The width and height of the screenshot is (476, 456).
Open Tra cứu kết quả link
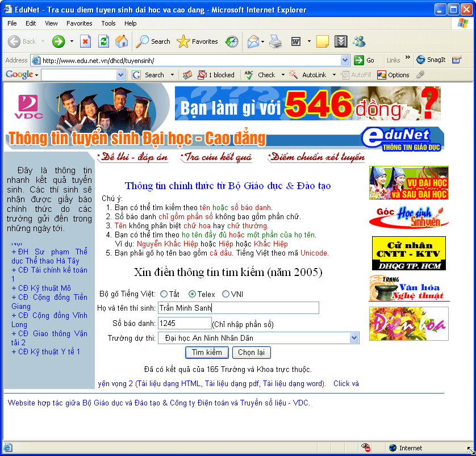click(x=216, y=157)
